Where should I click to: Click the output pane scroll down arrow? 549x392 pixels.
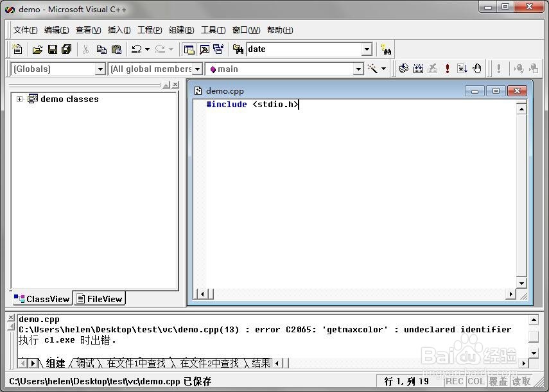coord(533,353)
